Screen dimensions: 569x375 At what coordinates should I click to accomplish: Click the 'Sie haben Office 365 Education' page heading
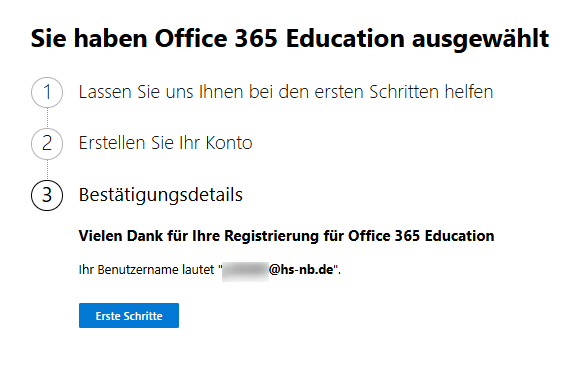(290, 38)
